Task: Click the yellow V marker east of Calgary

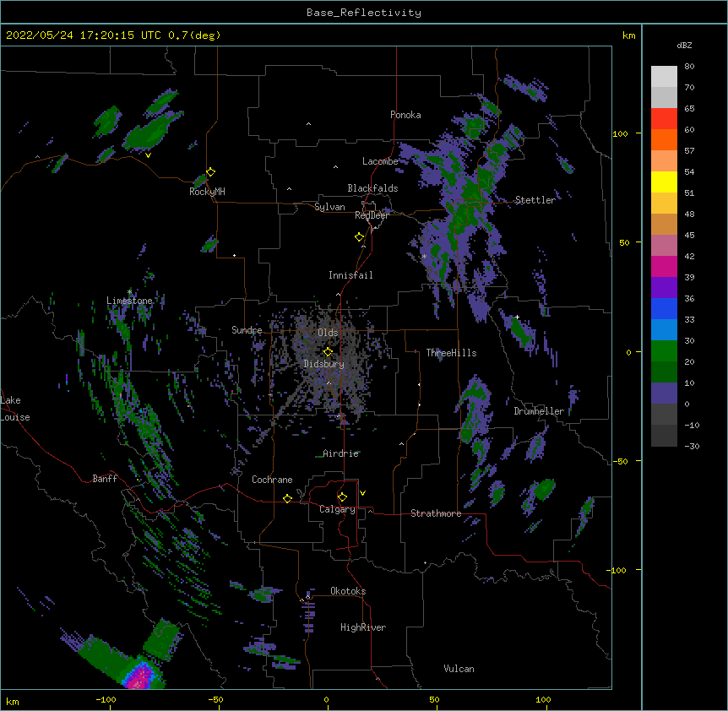Action: pyautogui.click(x=362, y=493)
